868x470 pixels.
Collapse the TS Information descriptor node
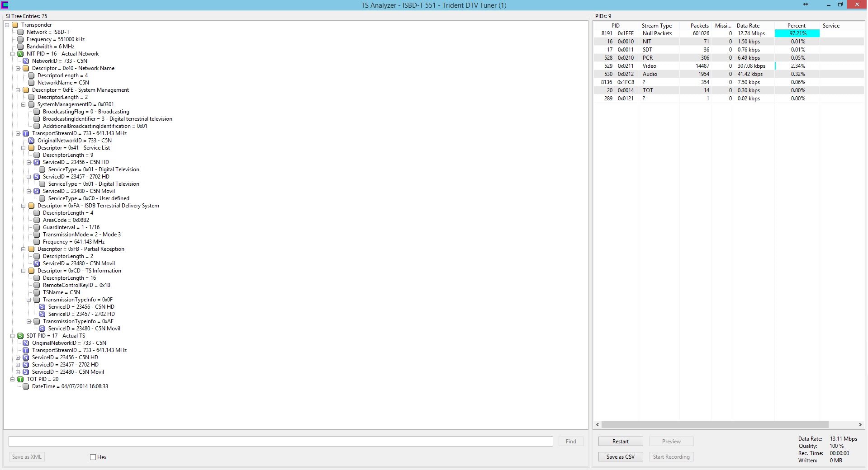pos(24,271)
